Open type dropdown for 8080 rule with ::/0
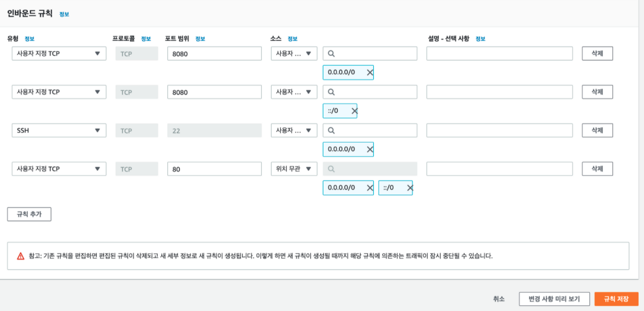Image resolution: width=644 pixels, height=311 pixels. click(x=59, y=92)
